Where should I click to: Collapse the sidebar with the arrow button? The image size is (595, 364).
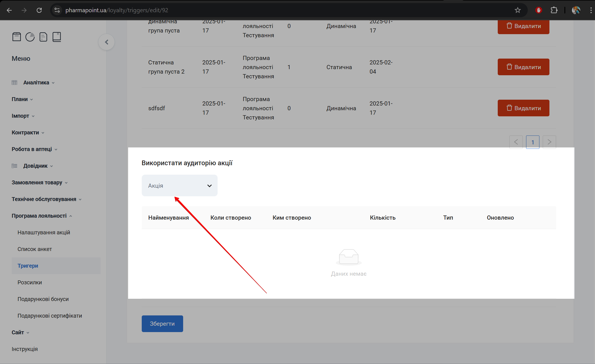click(x=106, y=42)
